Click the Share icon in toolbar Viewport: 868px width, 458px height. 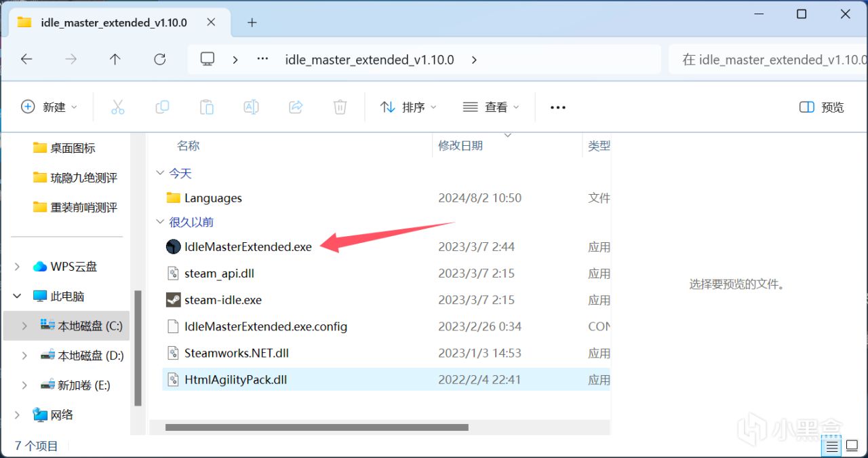click(296, 107)
